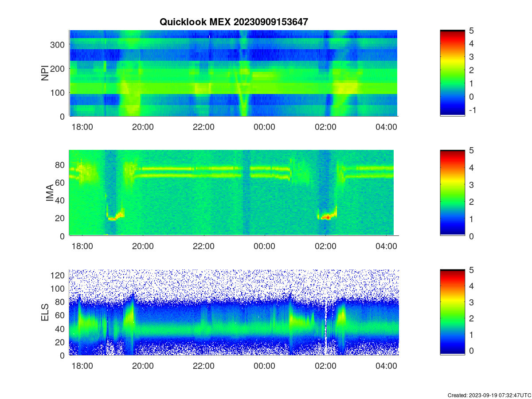Pick the 02:00 tick under the ELS plot
This screenshot has width=532, height=399.
(x=325, y=366)
